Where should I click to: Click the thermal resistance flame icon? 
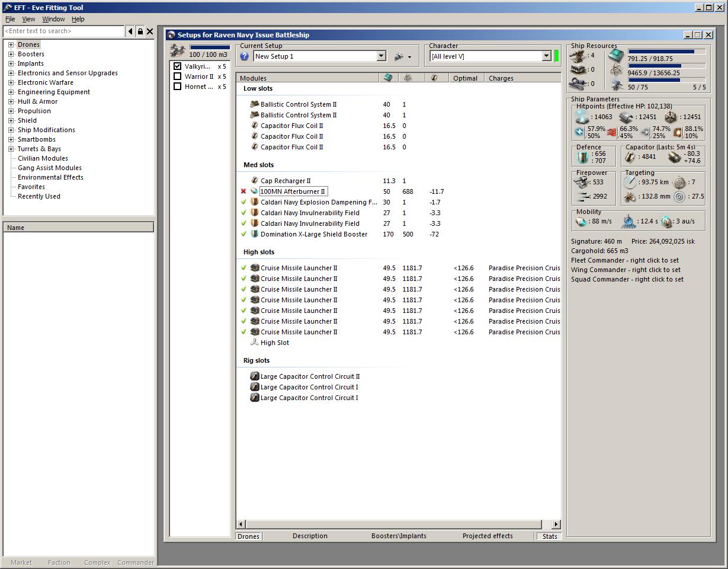pyautogui.click(x=612, y=132)
